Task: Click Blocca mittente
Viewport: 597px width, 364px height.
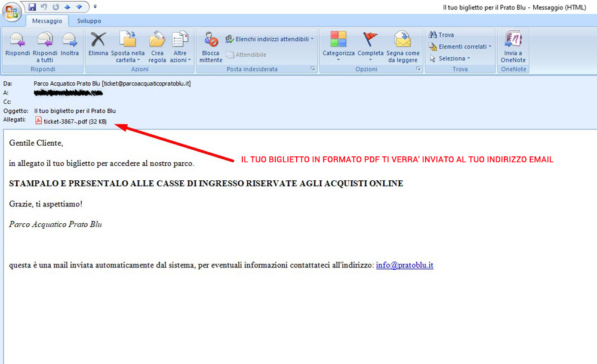Action: [211, 47]
